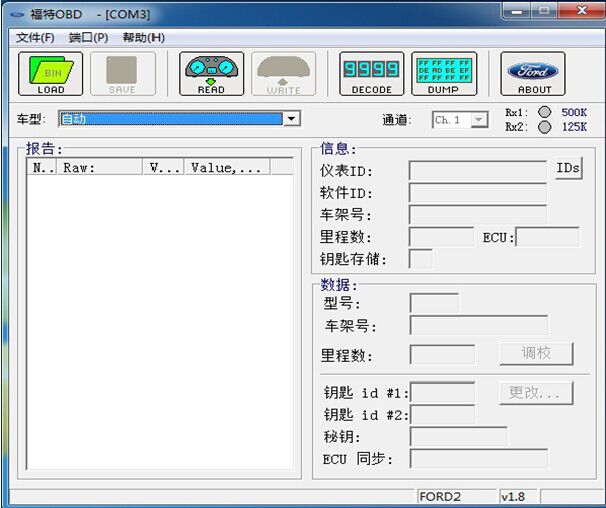This screenshot has width=606, height=508.
Task: Toggle the Rx2 125K indicator
Action: (545, 127)
